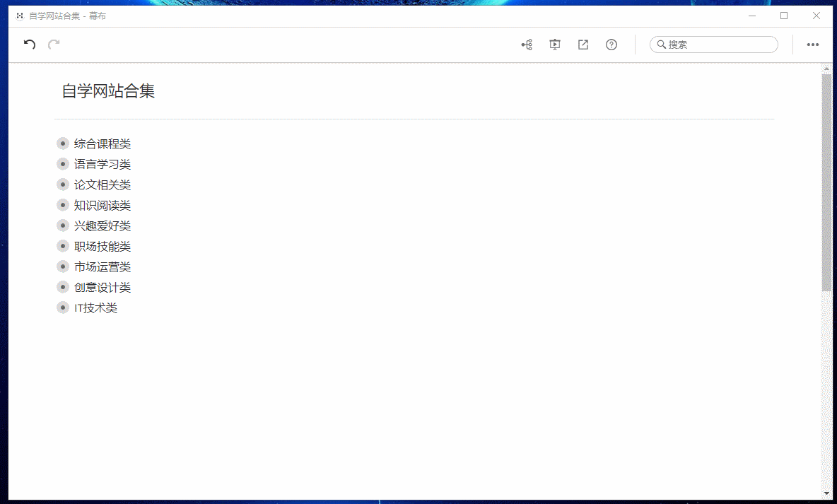Expand the 知识阅读类 bullet
837x504 pixels.
(62, 205)
